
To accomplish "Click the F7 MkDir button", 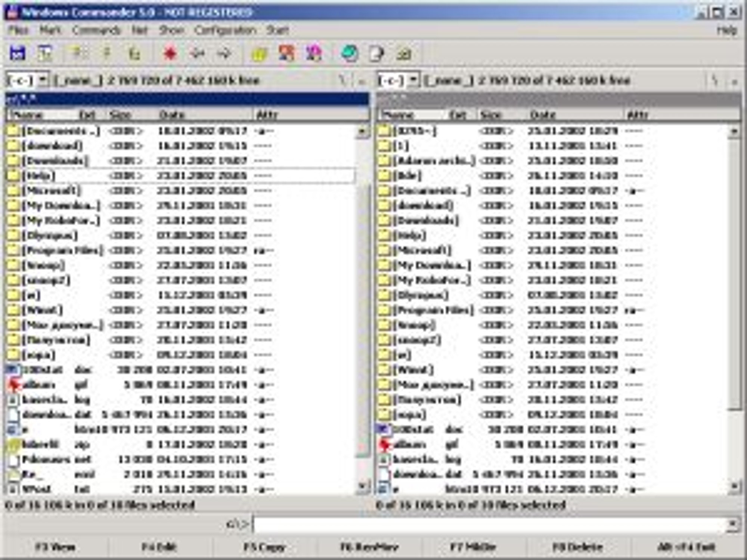I will (x=473, y=547).
